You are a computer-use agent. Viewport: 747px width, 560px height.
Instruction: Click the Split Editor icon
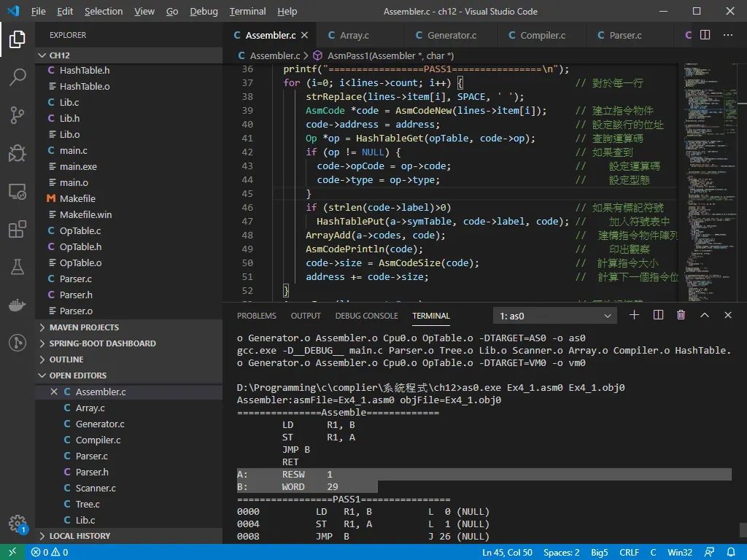705,35
